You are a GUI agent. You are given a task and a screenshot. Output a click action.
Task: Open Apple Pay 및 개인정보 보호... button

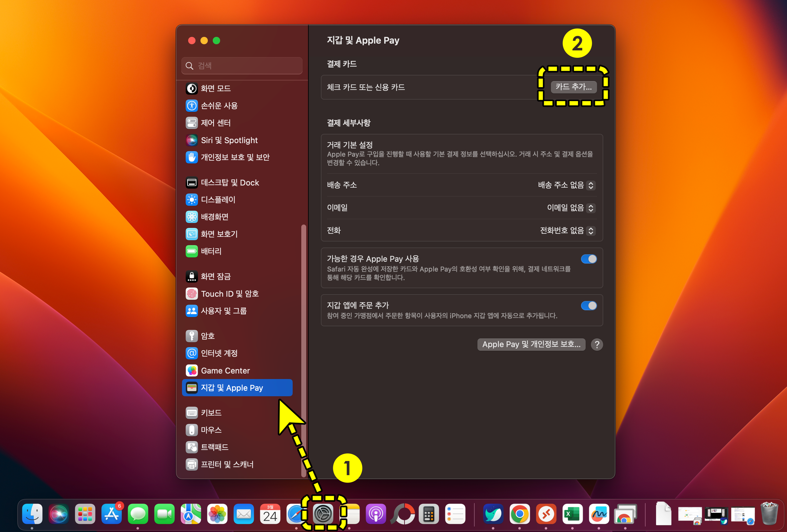(531, 344)
